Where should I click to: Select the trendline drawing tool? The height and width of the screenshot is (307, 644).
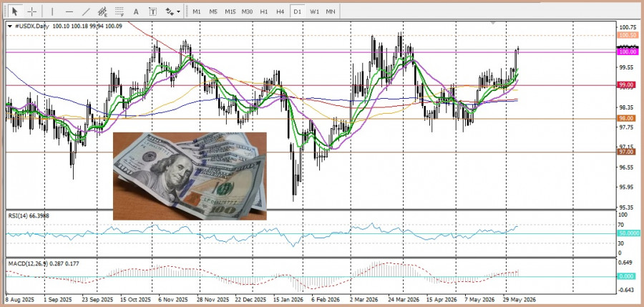(87, 11)
